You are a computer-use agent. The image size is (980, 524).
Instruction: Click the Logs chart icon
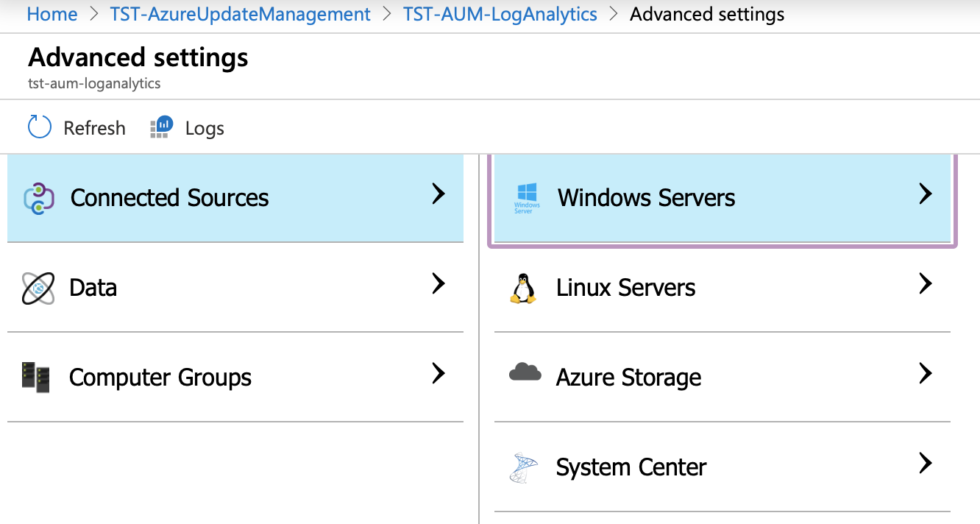(x=161, y=127)
